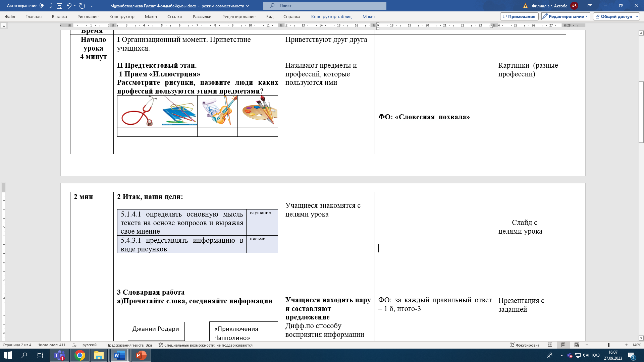Expand the Customize Quick Access Toolbar dropdown
Screen dimensions: 644x362
[x=92, y=6]
